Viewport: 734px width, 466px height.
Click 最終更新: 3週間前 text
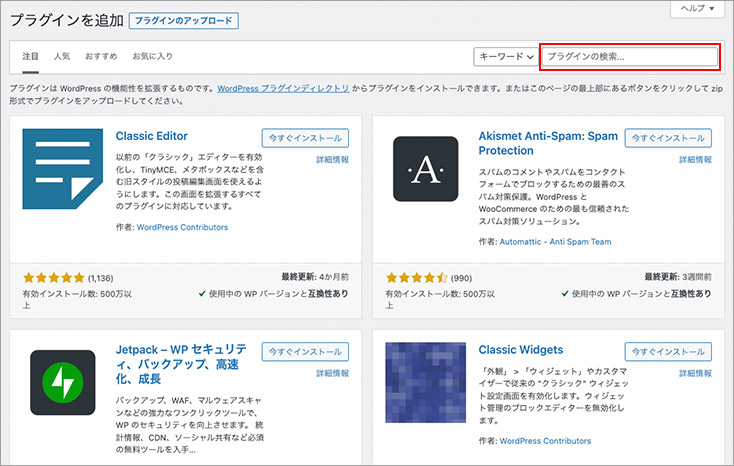point(678,277)
